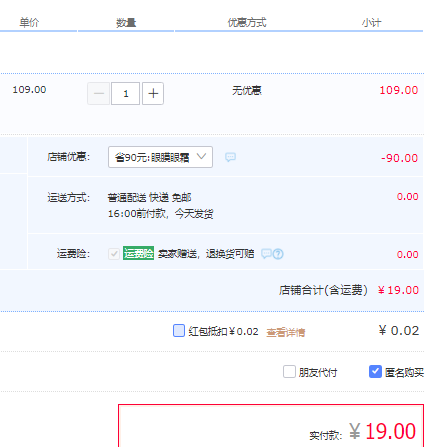Click the comment bubble beside store discount dropdown
The width and height of the screenshot is (439, 447).
(x=230, y=157)
